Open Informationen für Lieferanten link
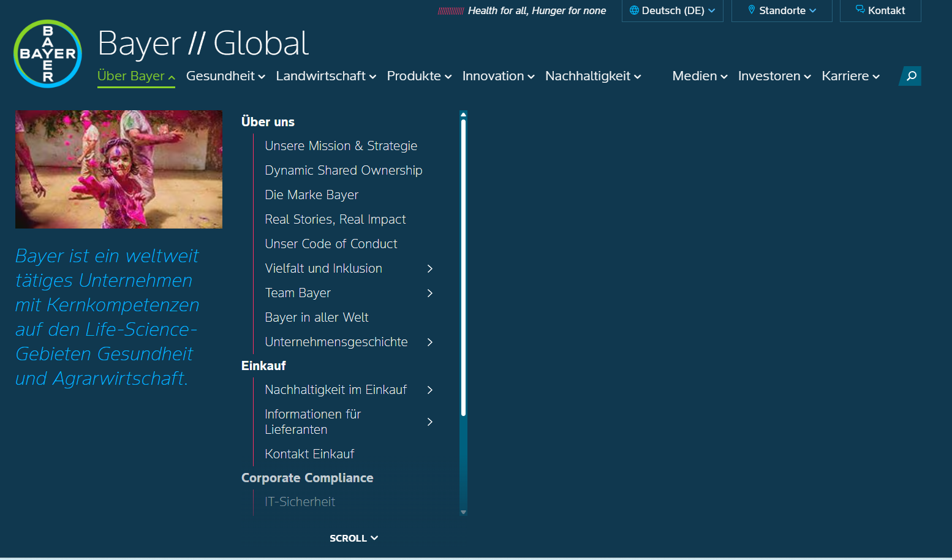Screen dimensions: 952x560 click(313, 422)
